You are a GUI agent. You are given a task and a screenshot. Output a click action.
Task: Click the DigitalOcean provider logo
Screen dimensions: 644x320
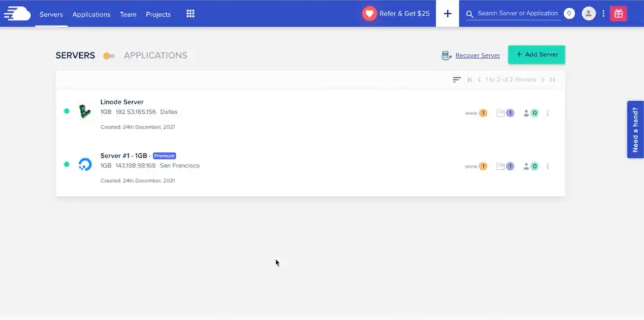pyautogui.click(x=85, y=165)
